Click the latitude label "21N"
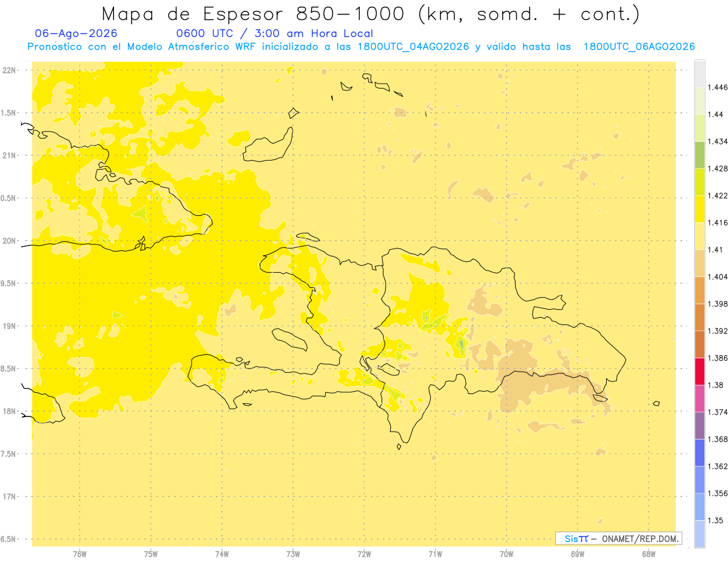The height and width of the screenshot is (562, 728). pyautogui.click(x=10, y=156)
